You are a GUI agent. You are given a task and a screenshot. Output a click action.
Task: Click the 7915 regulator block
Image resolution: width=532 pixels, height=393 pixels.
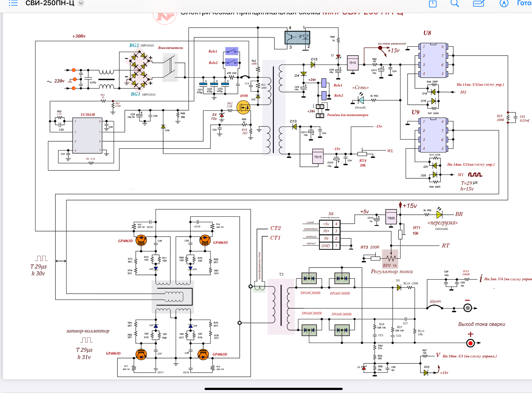[x=318, y=156]
